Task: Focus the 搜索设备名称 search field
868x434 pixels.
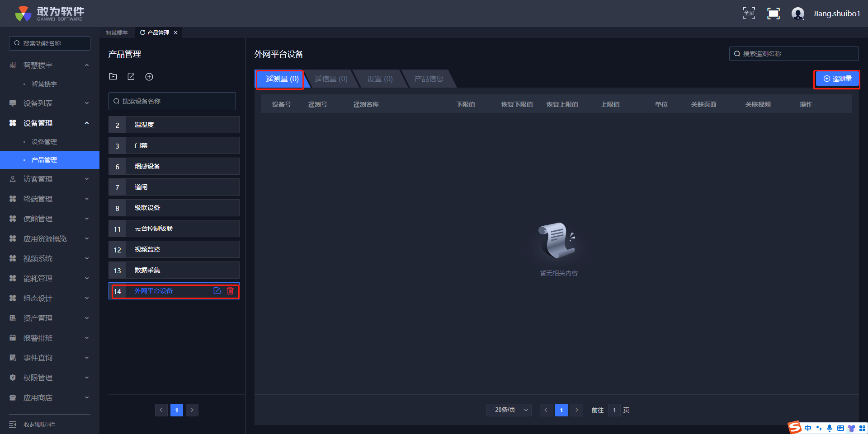Action: point(172,101)
